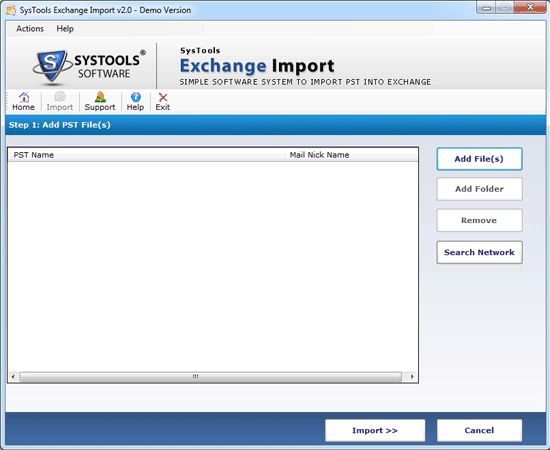
Task: Click the app icon in title bar
Action: point(11,10)
